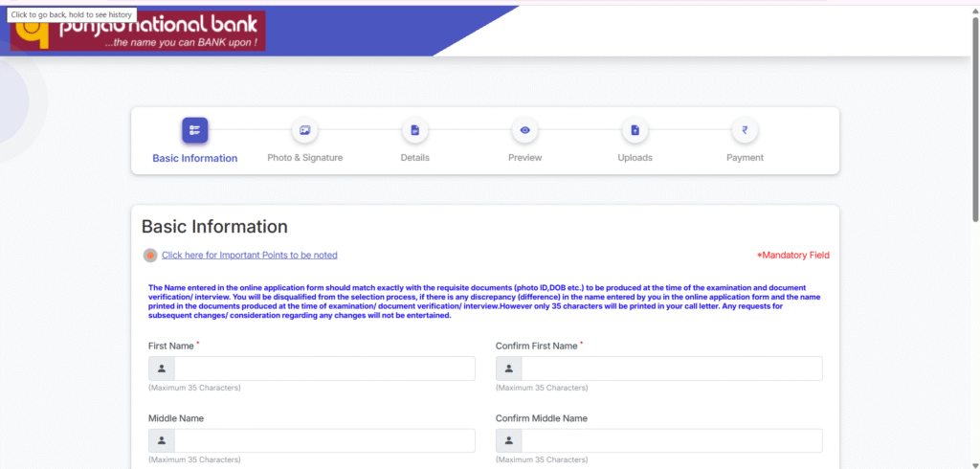The height and width of the screenshot is (469, 980).
Task: Select the Middle Name input box
Action: 323,440
